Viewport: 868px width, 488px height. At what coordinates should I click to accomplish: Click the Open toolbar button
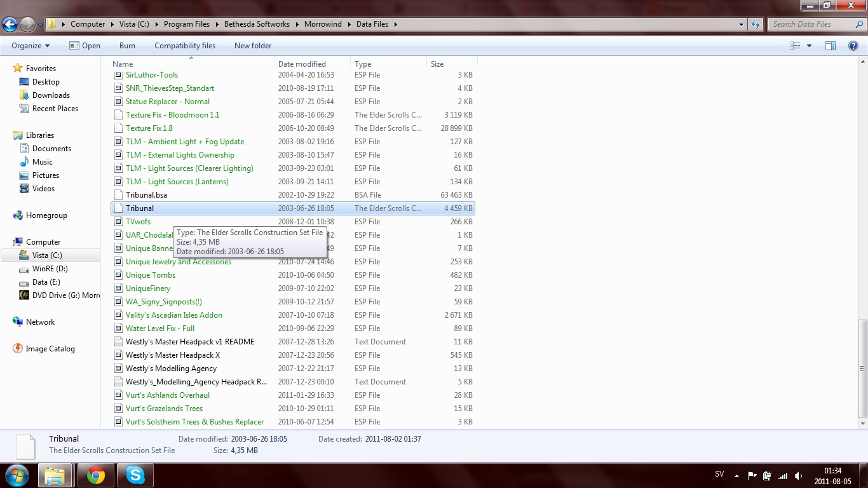(85, 46)
